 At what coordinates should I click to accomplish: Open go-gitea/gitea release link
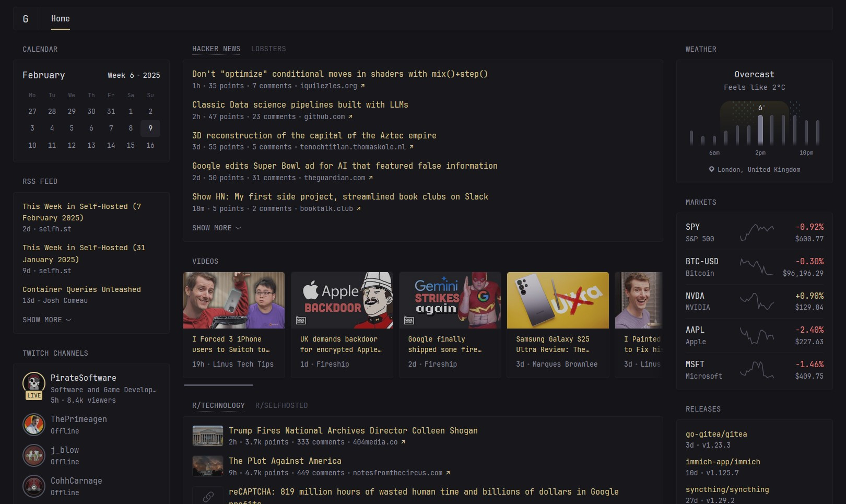[716, 434]
